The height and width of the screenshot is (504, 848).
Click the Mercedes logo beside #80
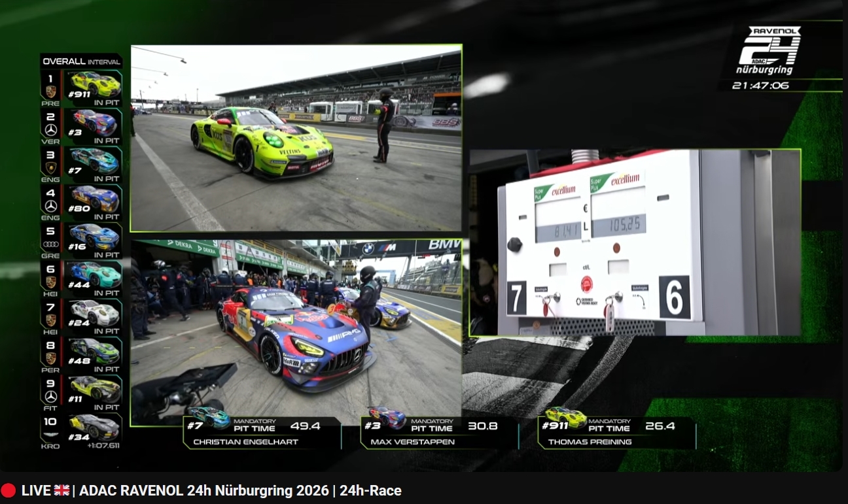[x=50, y=206]
